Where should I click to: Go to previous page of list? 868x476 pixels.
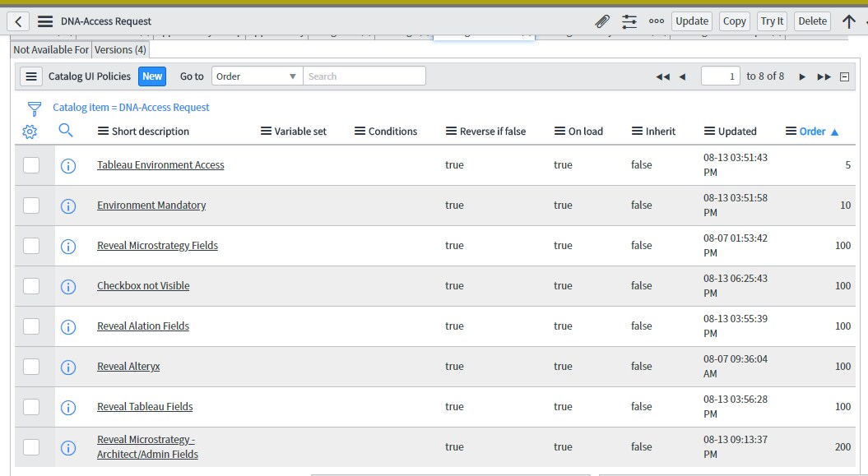click(x=683, y=76)
